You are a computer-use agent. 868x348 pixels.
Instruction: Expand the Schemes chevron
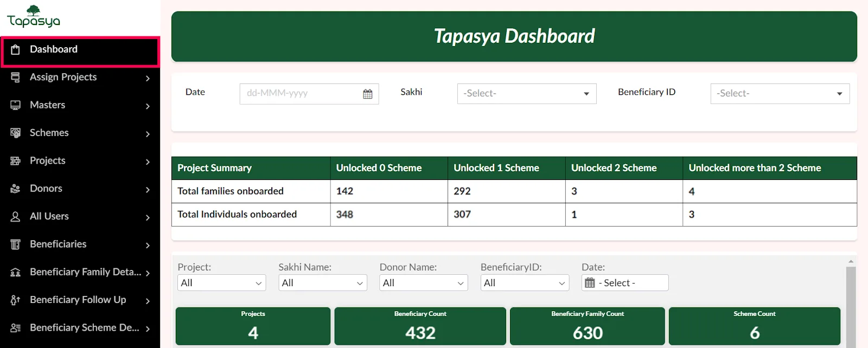[x=148, y=134]
